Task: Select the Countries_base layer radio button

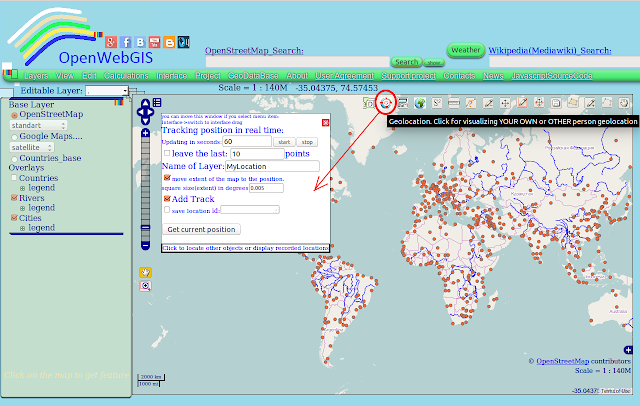Action: (x=14, y=159)
